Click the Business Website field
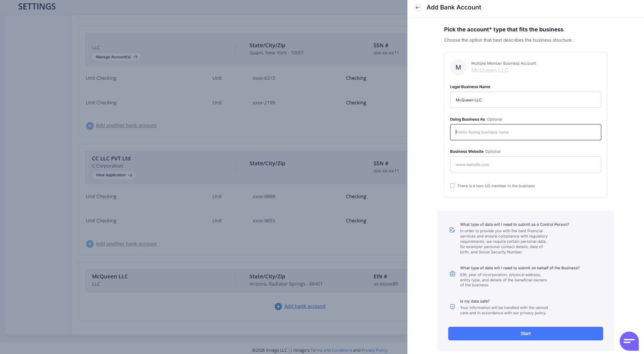Viewport: 644px width, 354px height. click(525, 165)
